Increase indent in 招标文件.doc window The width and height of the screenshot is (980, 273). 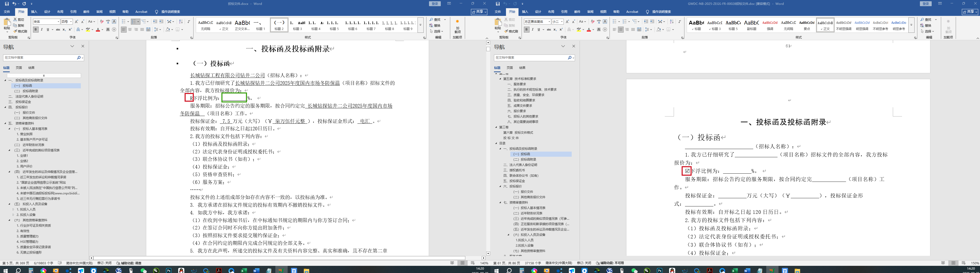coord(652,22)
